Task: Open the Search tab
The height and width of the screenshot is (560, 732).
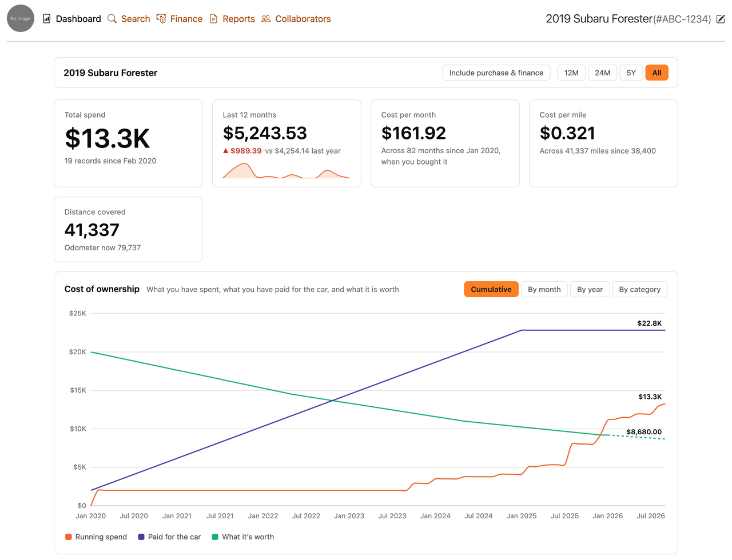Action: pos(129,19)
